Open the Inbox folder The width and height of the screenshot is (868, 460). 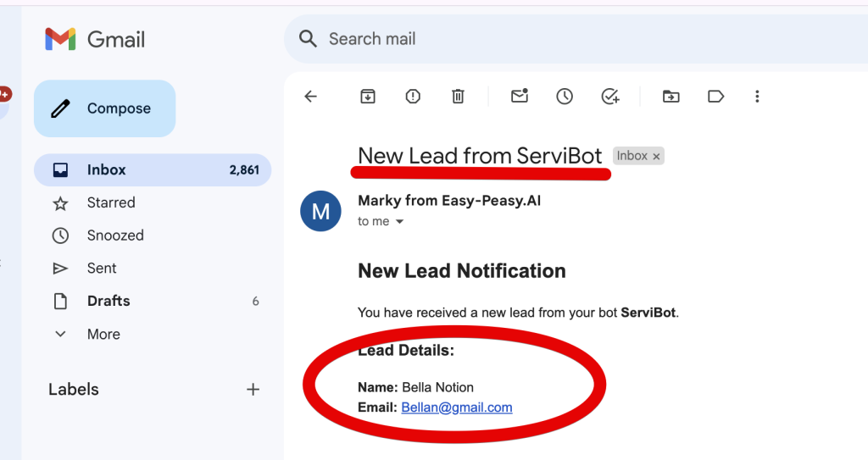106,169
